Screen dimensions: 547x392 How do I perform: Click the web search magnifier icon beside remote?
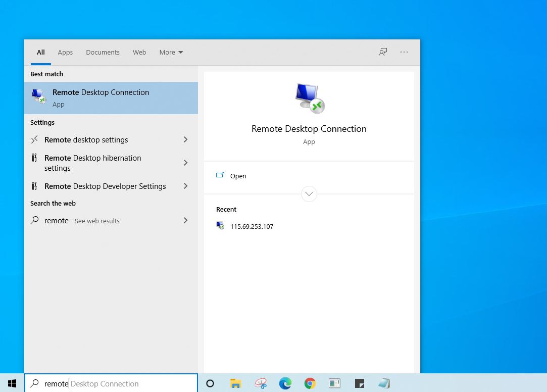(34, 220)
